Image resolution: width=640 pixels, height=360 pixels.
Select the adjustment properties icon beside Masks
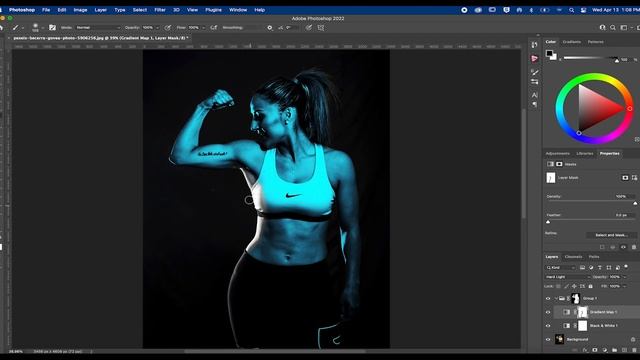point(550,164)
